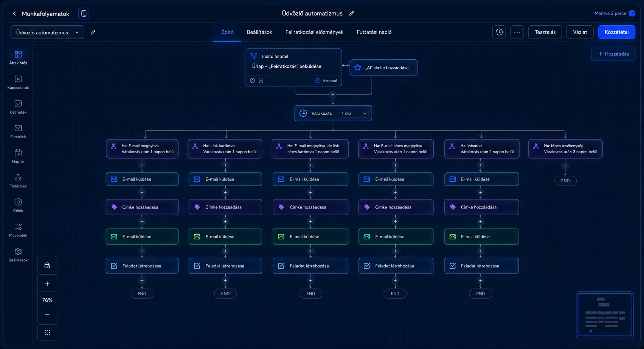
Task: Switch to the Építő tab
Action: click(x=227, y=32)
